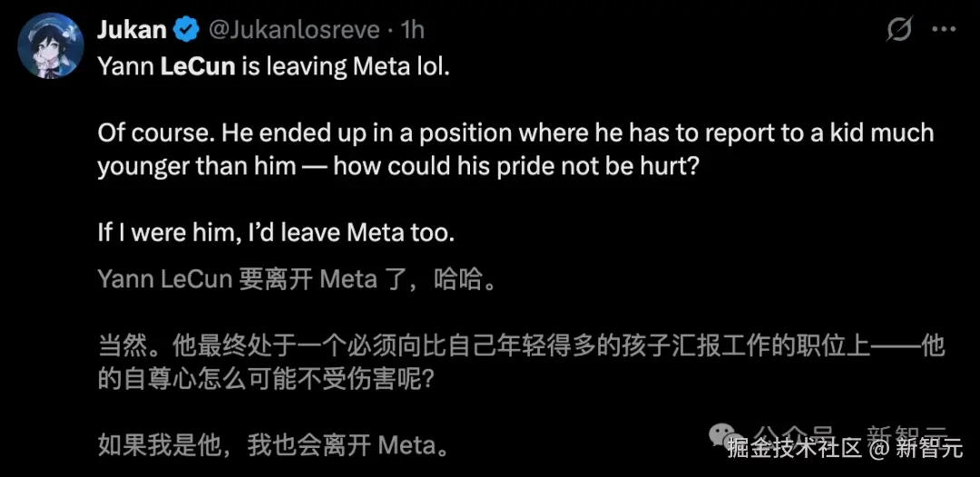Click the blue verified badge

click(x=186, y=30)
